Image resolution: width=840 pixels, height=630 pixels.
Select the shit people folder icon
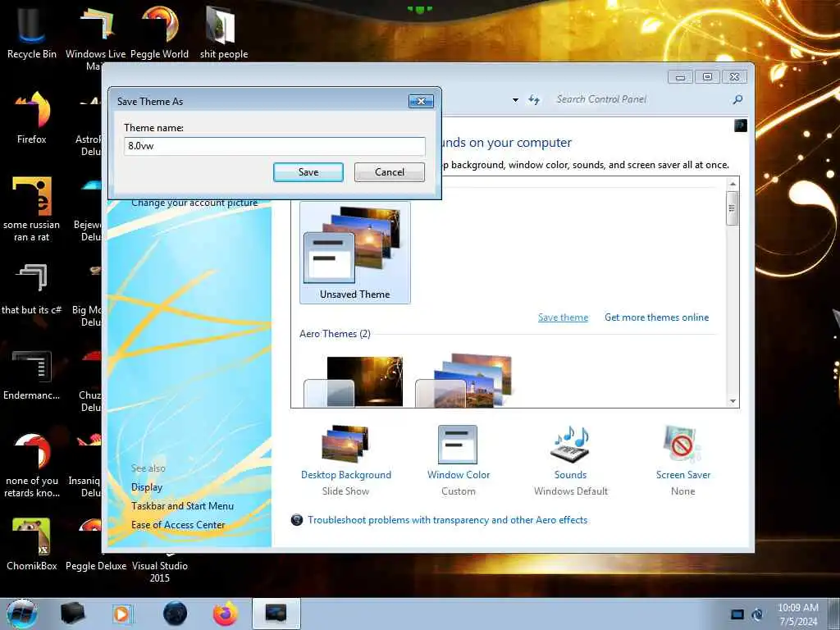(223, 32)
